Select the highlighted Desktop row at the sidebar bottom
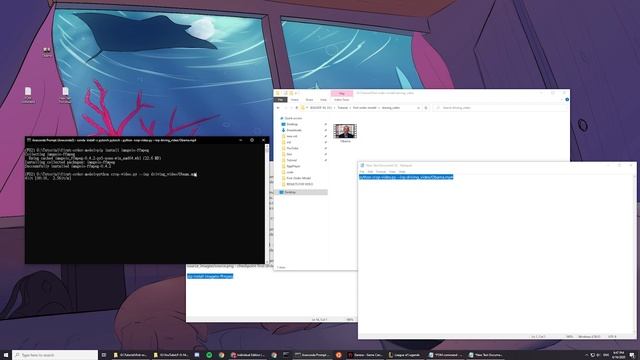Viewport: 640px width, 360px height. tap(302, 192)
